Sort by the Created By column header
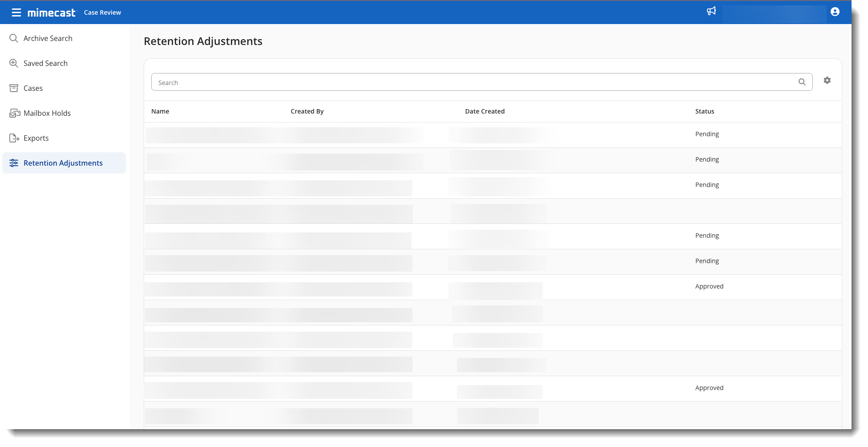Image resolution: width=868 pixels, height=447 pixels. pyautogui.click(x=307, y=111)
